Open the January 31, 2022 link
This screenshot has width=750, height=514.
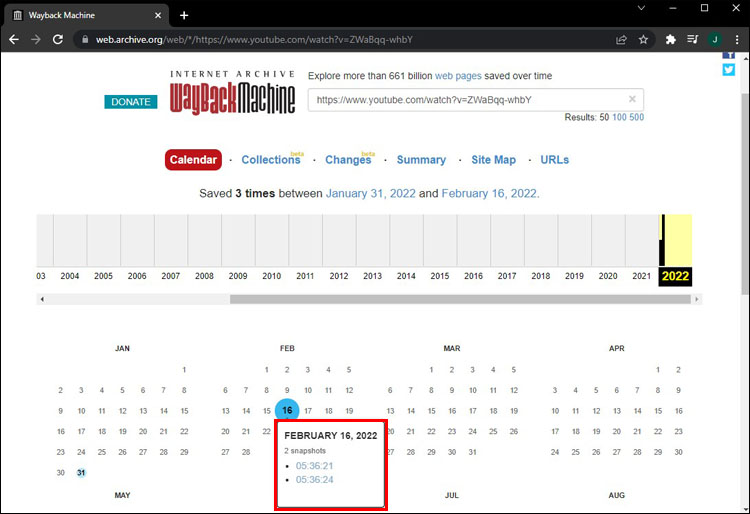(371, 194)
